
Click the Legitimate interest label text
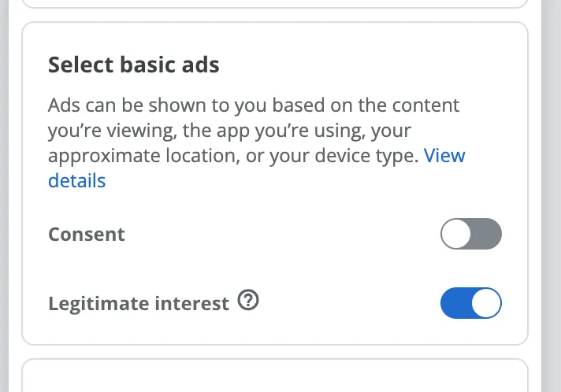139,304
